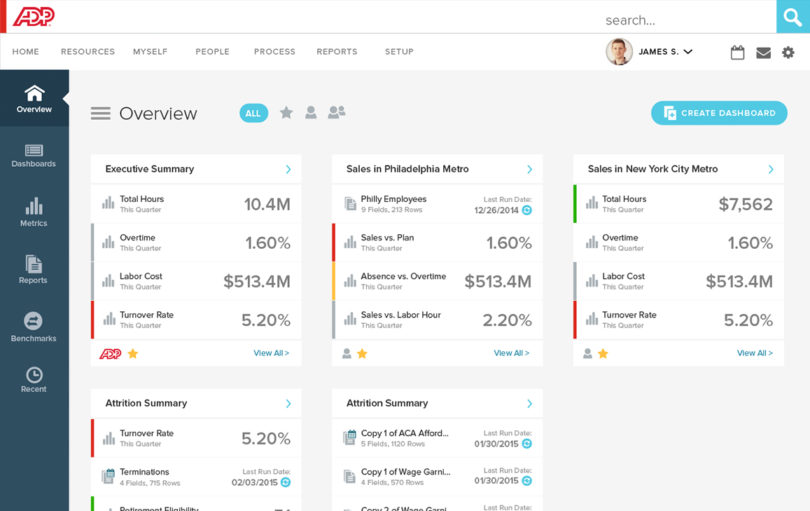The width and height of the screenshot is (810, 511).
Task: Open Terminations report row
Action: pos(196,477)
